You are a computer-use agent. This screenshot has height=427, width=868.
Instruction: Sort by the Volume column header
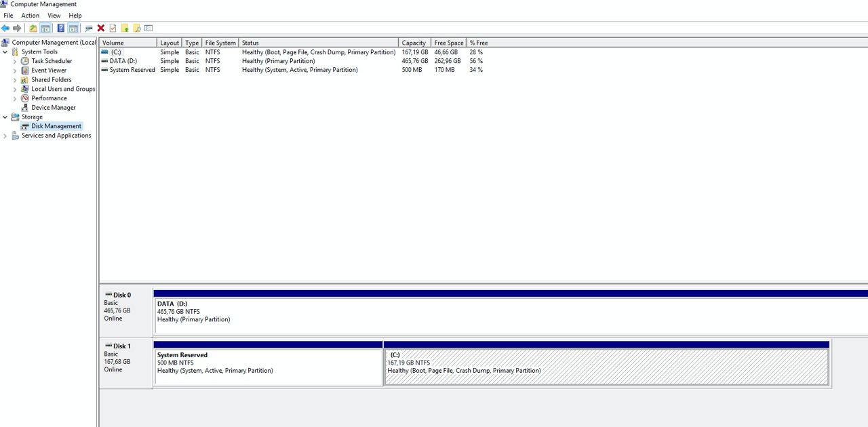(x=127, y=43)
